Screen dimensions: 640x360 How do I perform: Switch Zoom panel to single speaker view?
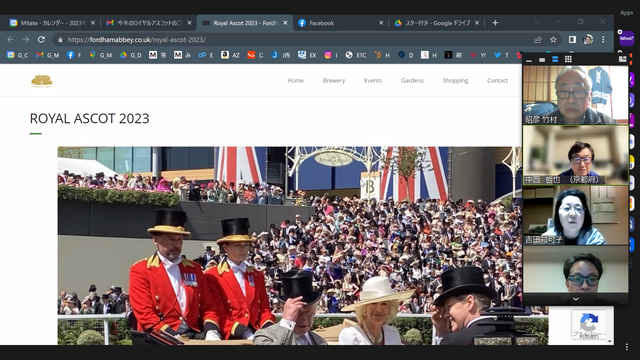tap(542, 60)
